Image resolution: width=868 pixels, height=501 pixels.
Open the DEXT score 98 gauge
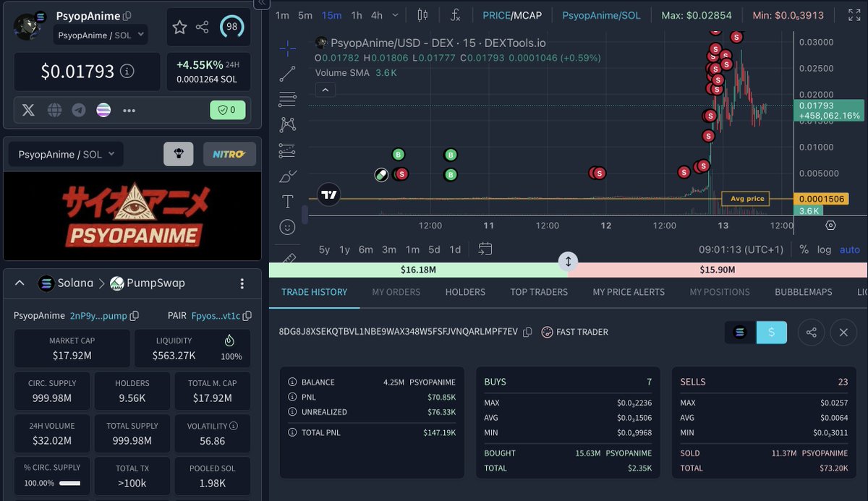(x=232, y=27)
